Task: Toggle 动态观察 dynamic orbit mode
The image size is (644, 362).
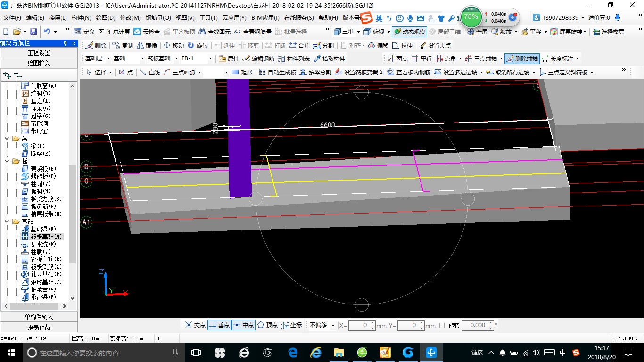Action: click(x=409, y=32)
